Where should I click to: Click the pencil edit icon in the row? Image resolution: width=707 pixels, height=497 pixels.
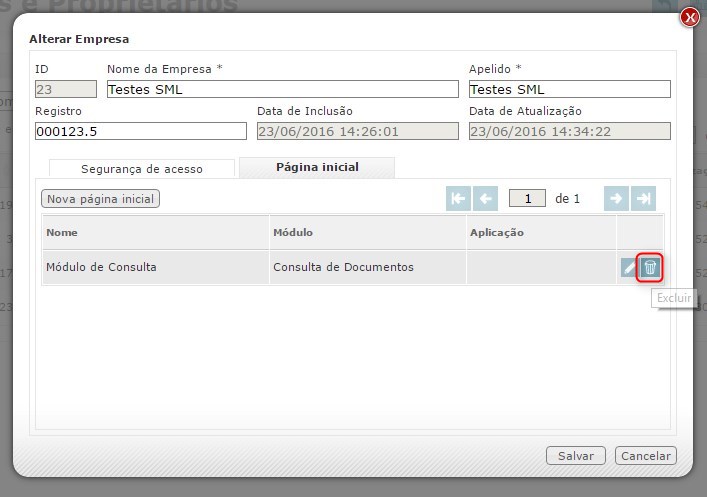click(629, 267)
